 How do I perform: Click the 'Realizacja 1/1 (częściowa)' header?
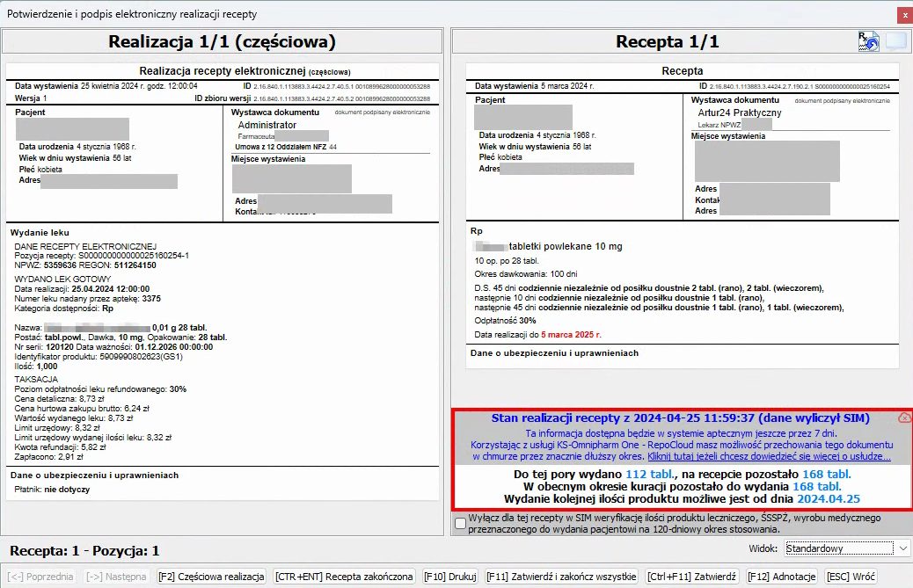click(x=222, y=42)
